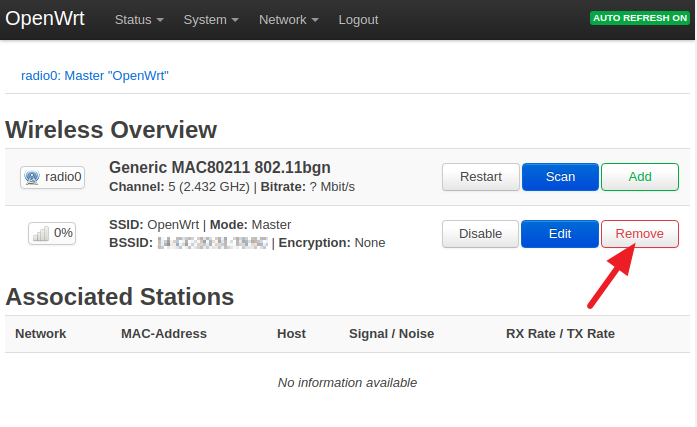Click the RX Rate / TX Rate header
The image size is (697, 427).
[560, 334]
